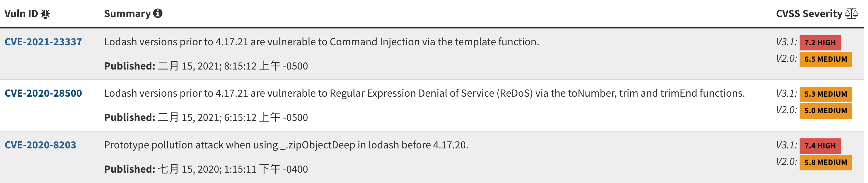This screenshot has height=183, width=868.
Task: Click the 5.0 MEDIUM severity badge
Action: [825, 111]
